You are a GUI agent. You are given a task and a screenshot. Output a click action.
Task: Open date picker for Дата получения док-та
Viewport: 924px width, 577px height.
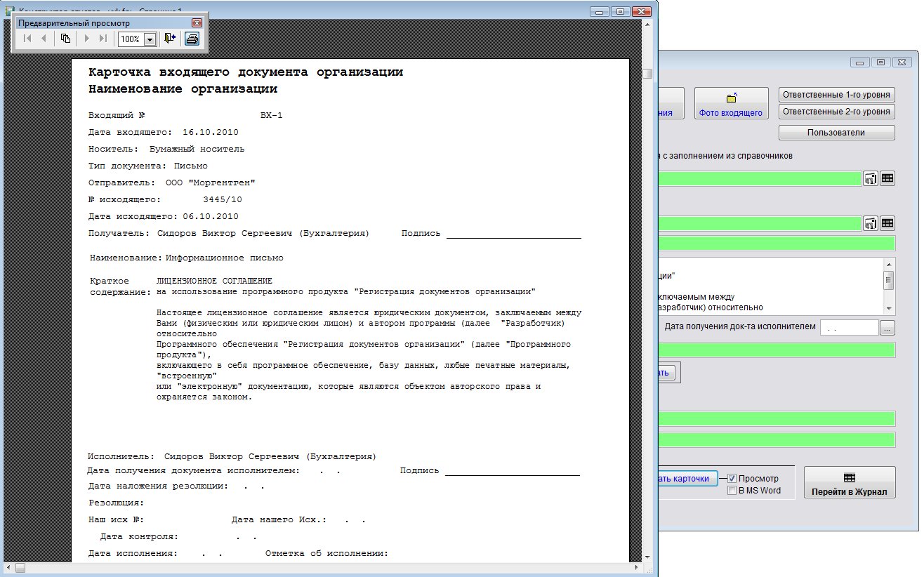click(887, 328)
